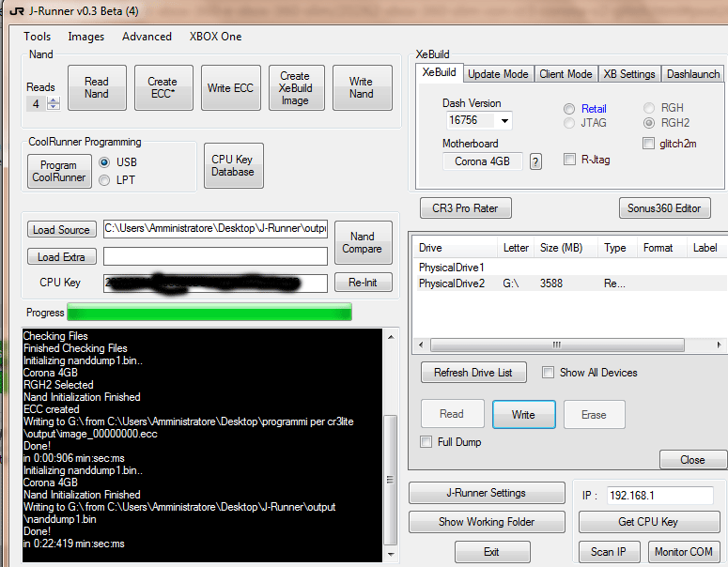Select the Retail radio button
This screenshot has height=567, width=728.
tap(569, 109)
